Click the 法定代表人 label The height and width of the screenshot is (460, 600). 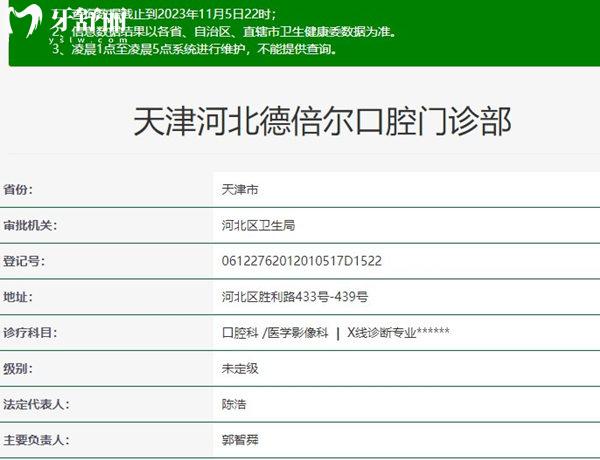click(x=36, y=404)
